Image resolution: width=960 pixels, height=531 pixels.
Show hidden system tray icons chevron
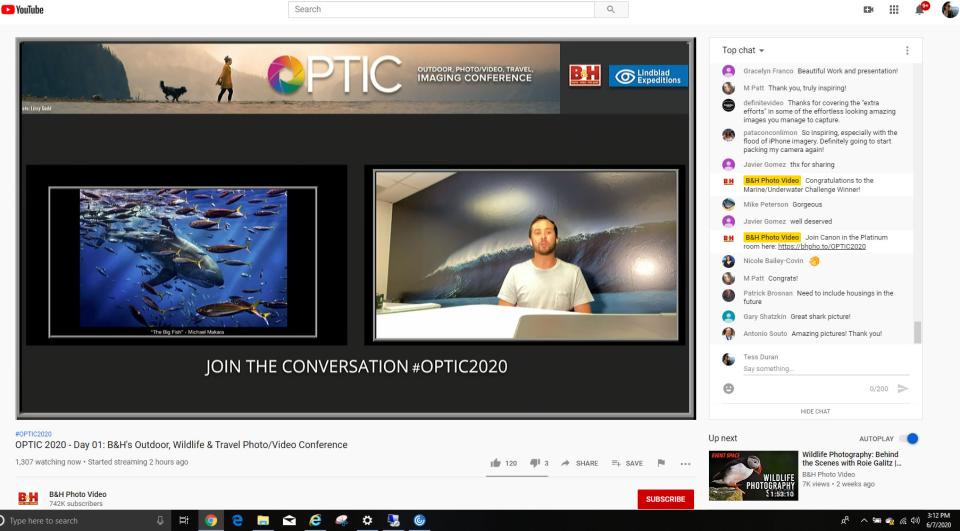(x=864, y=521)
